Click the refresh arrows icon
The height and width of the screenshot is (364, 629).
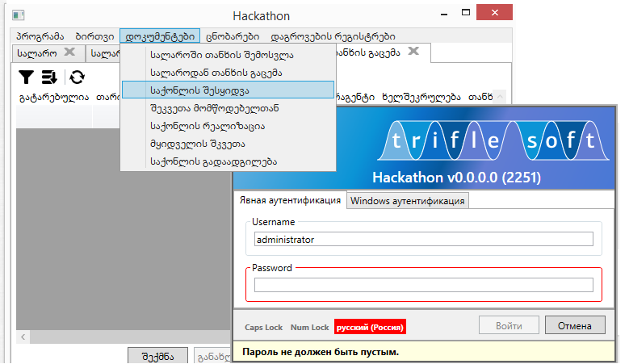pos(77,77)
